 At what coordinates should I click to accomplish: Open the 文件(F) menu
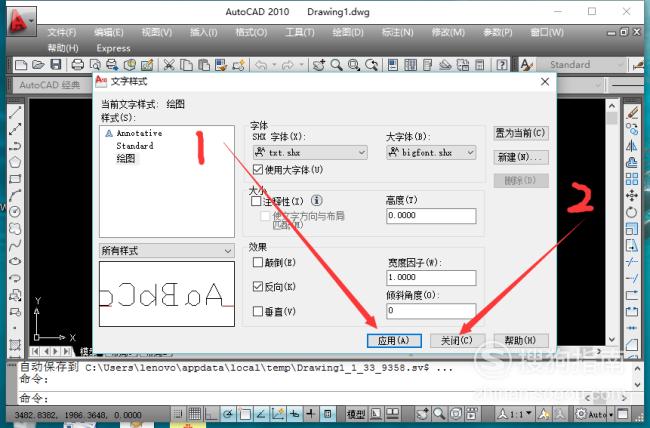coord(62,32)
